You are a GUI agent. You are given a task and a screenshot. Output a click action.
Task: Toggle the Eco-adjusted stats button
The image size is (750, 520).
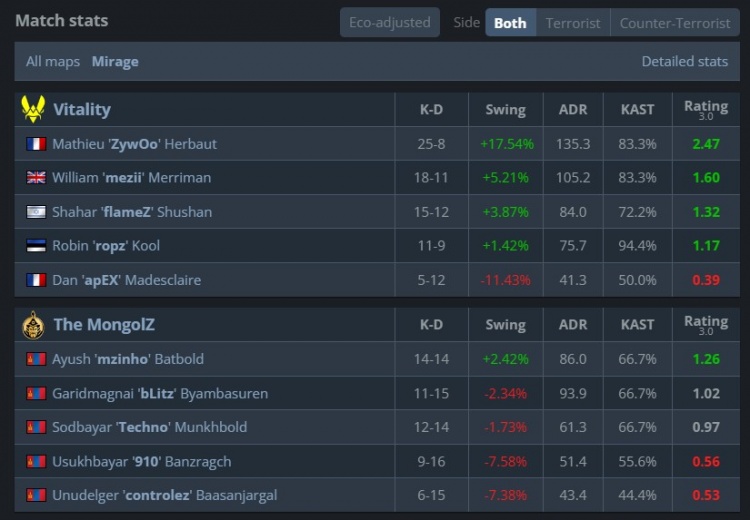[x=389, y=22]
